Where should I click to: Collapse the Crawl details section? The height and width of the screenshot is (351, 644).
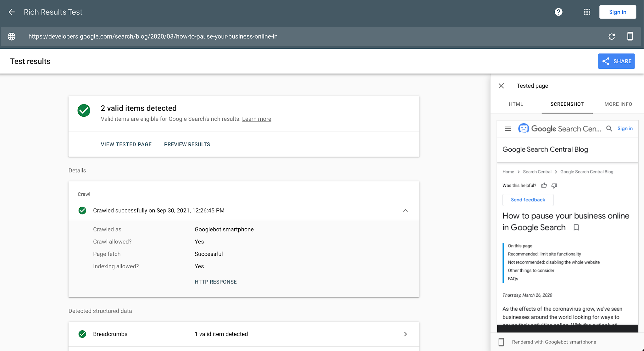(x=406, y=210)
